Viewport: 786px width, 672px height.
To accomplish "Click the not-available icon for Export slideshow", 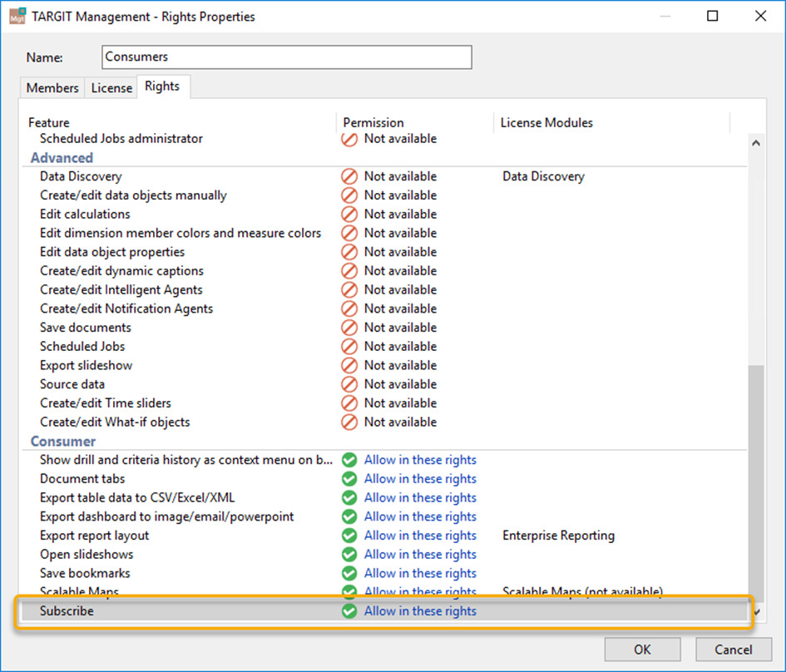I will tap(349, 365).
